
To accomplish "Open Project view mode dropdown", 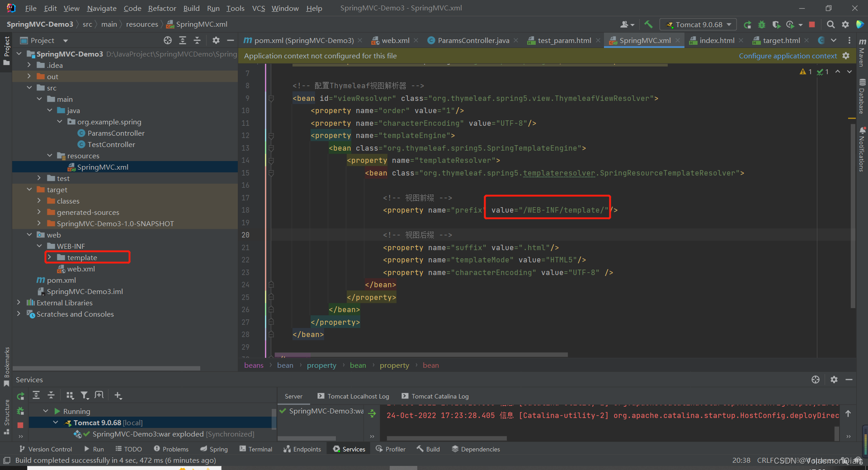I will [x=66, y=40].
